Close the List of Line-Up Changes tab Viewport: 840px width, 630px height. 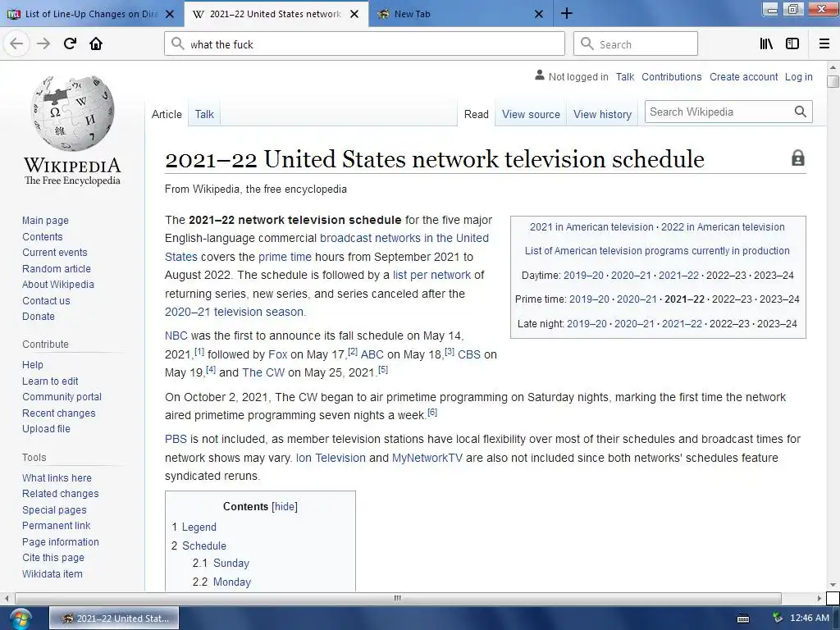coord(170,14)
